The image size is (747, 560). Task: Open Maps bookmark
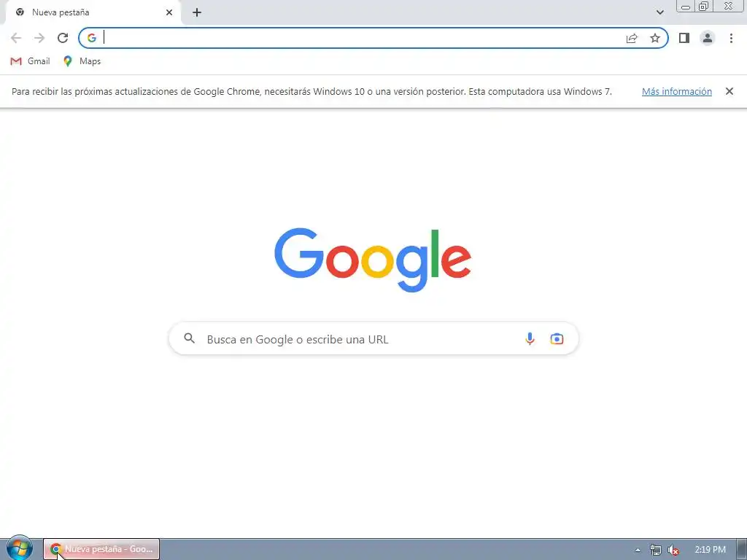pyautogui.click(x=82, y=61)
